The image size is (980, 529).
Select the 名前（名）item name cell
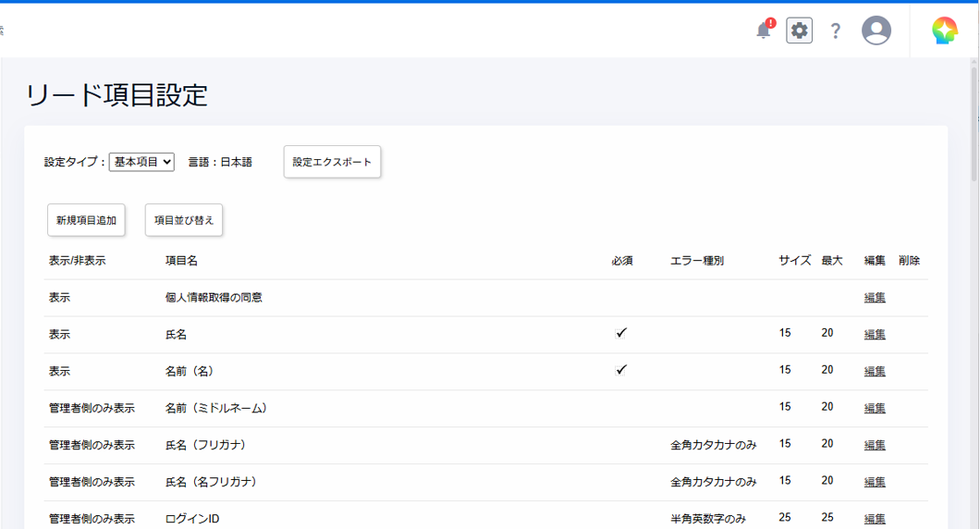pos(190,372)
